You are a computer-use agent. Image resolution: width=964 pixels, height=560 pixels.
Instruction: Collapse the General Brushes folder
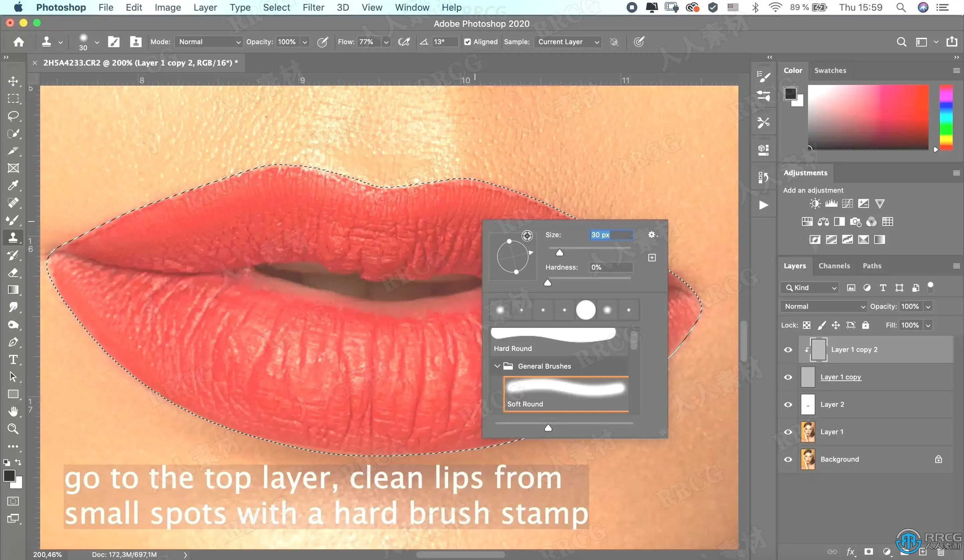(x=497, y=366)
